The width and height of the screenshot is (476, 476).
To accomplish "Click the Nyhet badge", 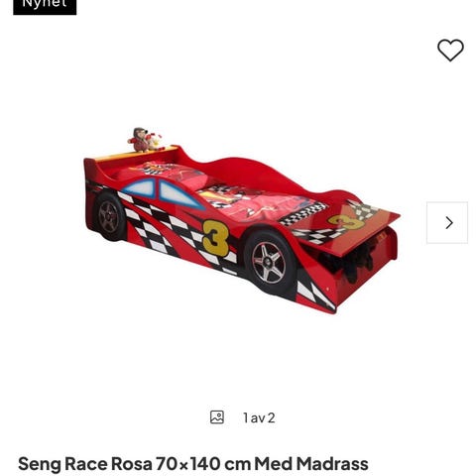I will pyautogui.click(x=45, y=6).
